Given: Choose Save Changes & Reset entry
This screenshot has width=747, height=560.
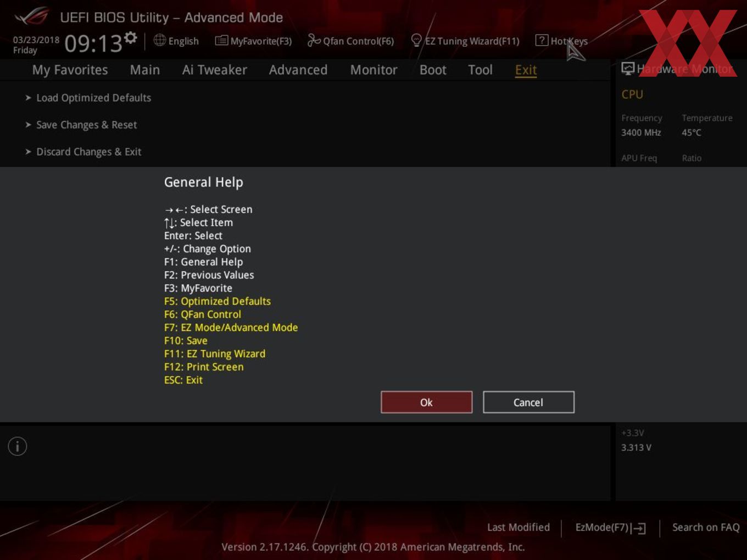Looking at the screenshot, I should tap(87, 125).
